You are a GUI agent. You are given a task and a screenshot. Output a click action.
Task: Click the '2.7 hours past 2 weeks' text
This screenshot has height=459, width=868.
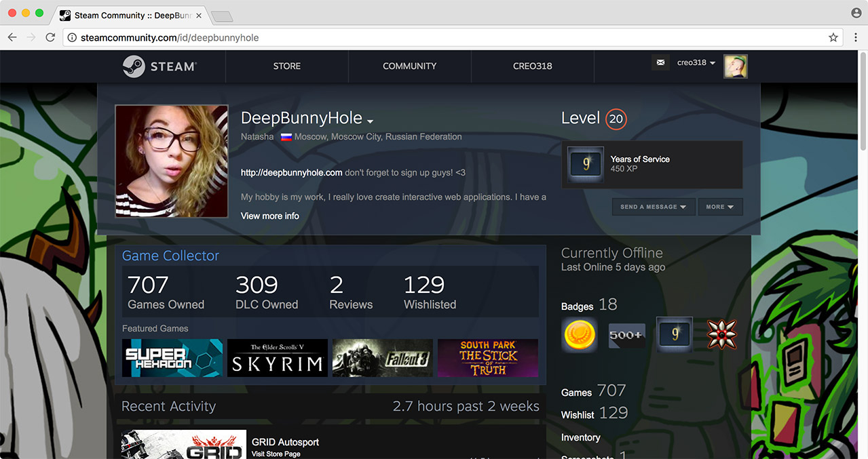click(x=466, y=406)
